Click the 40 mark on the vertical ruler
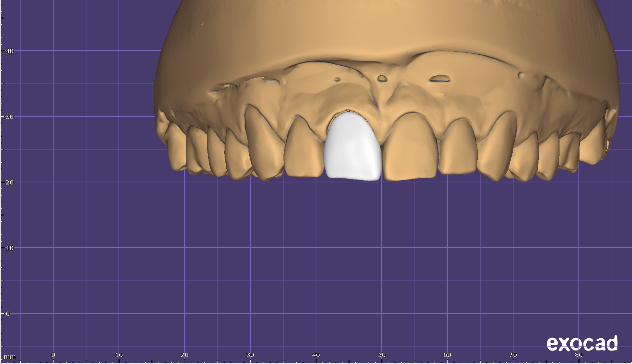The width and height of the screenshot is (632, 364). (x=10, y=51)
